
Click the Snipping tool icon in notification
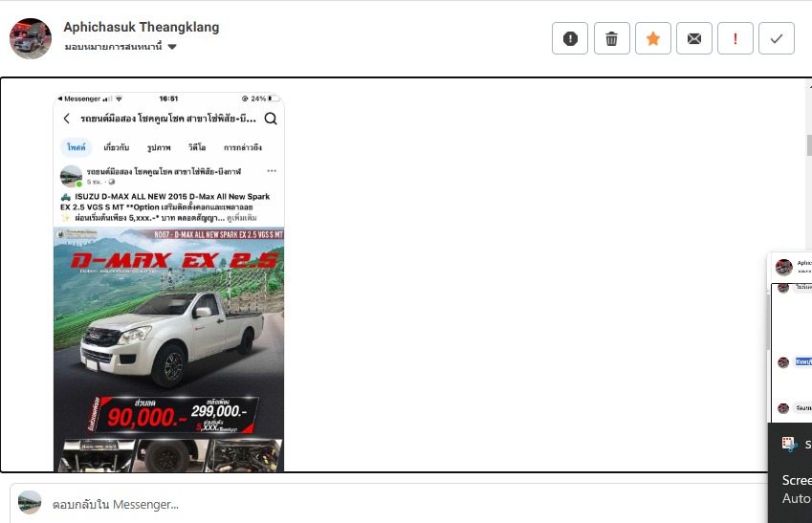(x=789, y=445)
